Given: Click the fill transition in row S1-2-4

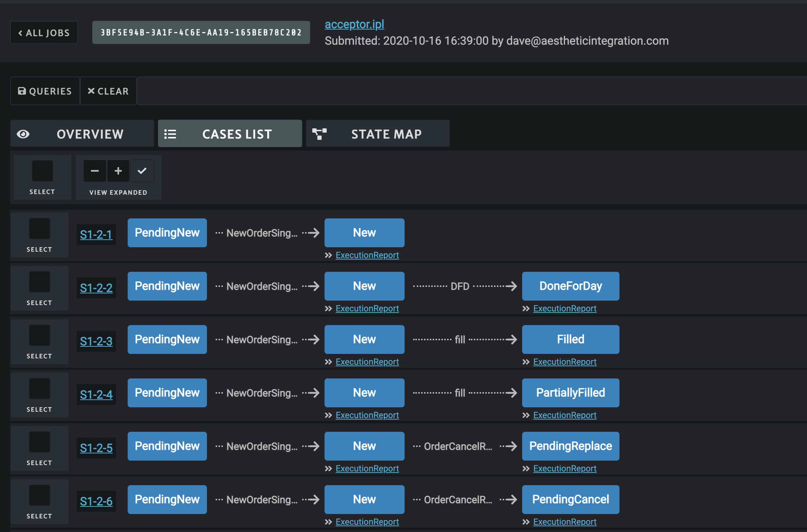Looking at the screenshot, I should (460, 393).
